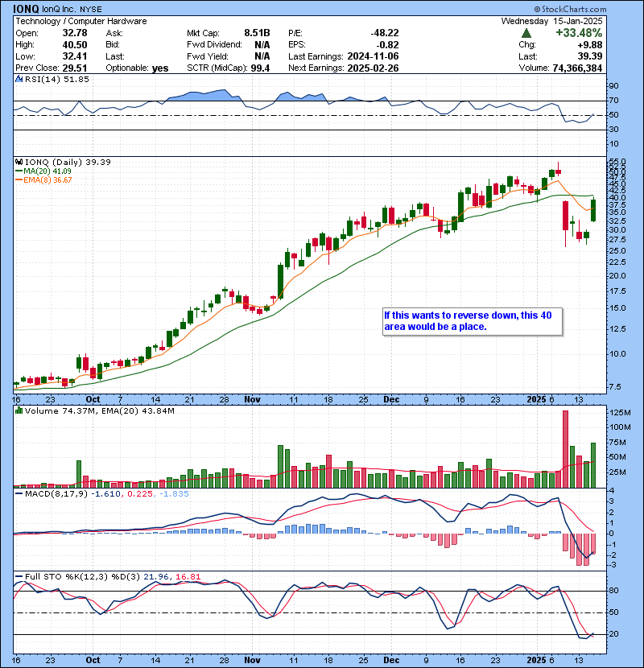Click the tallest red volume bar near 125M

point(565,449)
